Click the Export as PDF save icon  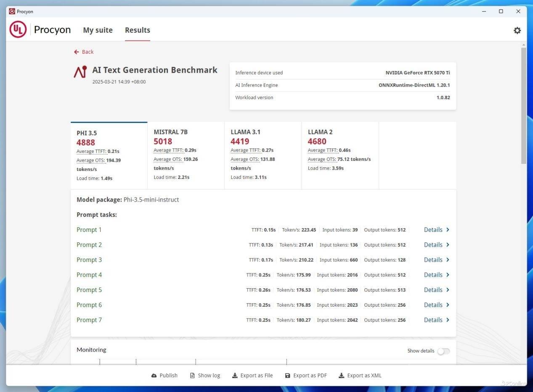(x=288, y=376)
